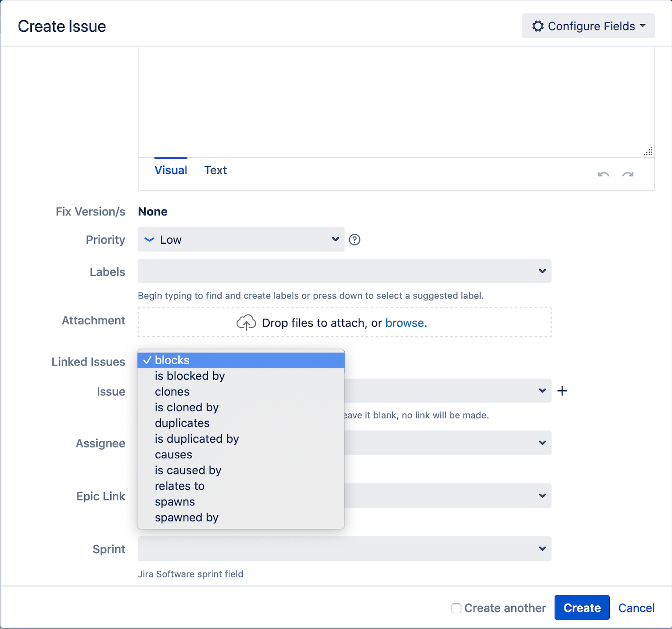This screenshot has width=672, height=629.
Task: Open the Priority dropdown showing Low
Action: (241, 240)
